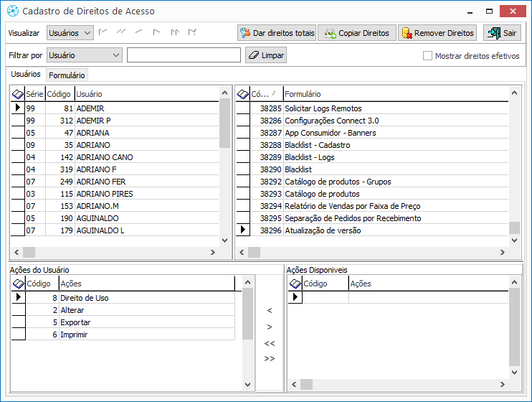This screenshot has width=532, height=402.
Task: Click the row indicator beside Atualização de versão
Action: coord(243,230)
